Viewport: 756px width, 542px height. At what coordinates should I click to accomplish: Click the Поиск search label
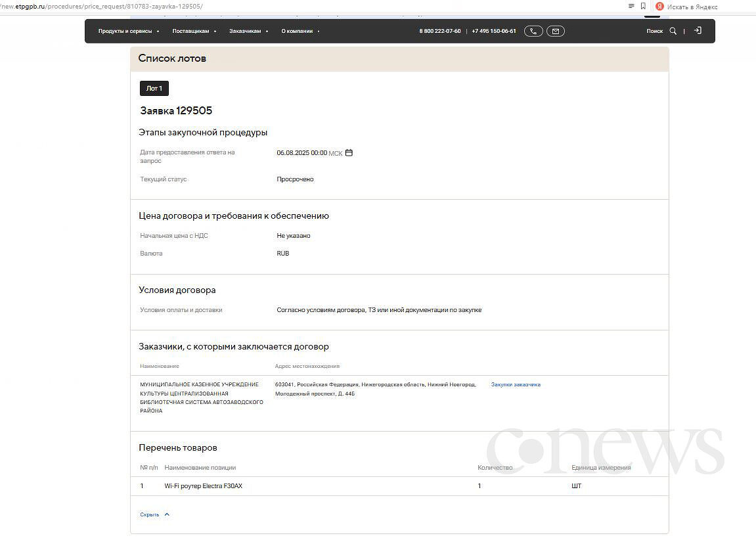pyautogui.click(x=654, y=31)
